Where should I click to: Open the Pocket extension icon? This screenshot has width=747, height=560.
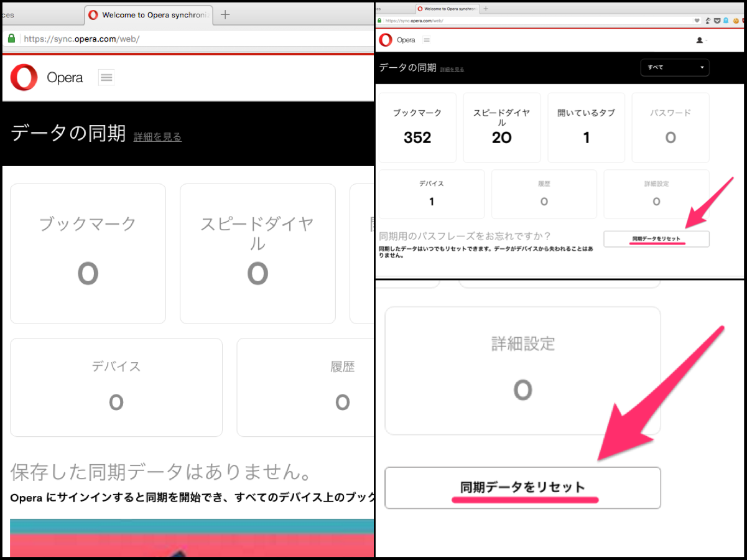pos(717,21)
